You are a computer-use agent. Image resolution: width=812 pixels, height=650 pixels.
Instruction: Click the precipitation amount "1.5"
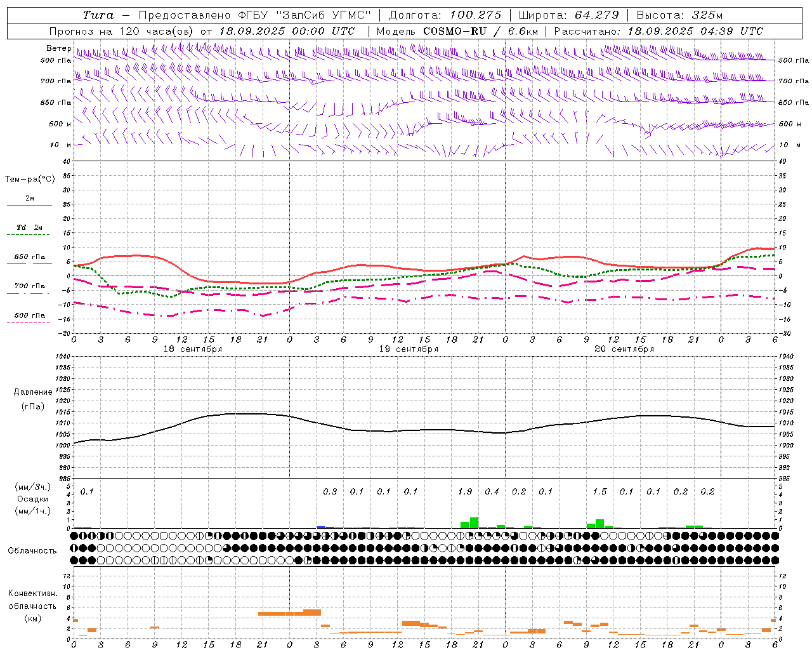[599, 492]
